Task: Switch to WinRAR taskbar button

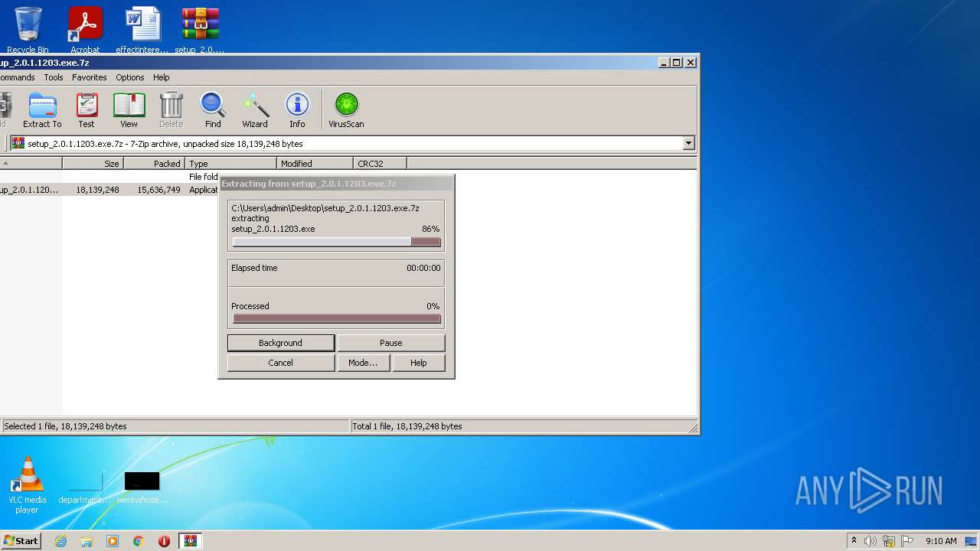Action: pyautogui.click(x=191, y=541)
